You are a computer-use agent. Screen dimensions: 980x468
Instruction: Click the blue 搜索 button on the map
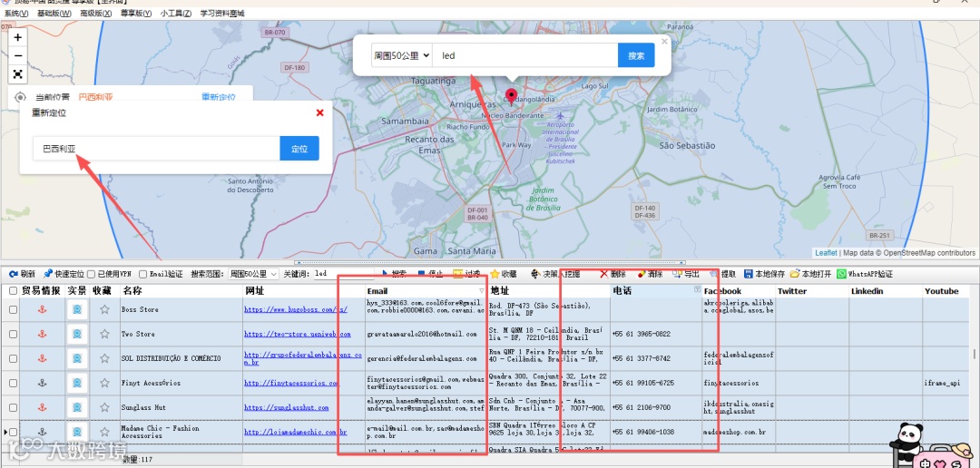coord(636,55)
